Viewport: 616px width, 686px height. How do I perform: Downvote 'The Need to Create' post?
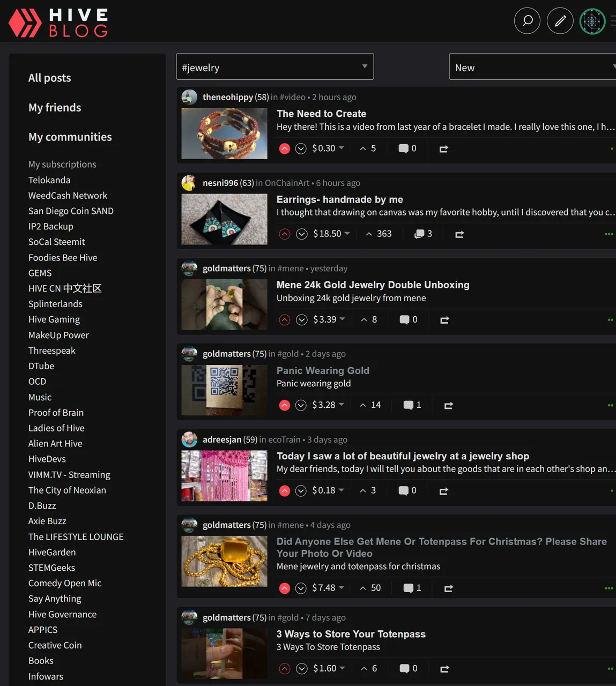click(301, 148)
